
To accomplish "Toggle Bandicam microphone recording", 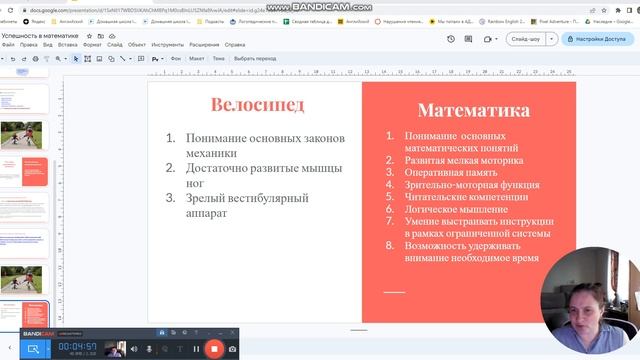I will (x=149, y=349).
